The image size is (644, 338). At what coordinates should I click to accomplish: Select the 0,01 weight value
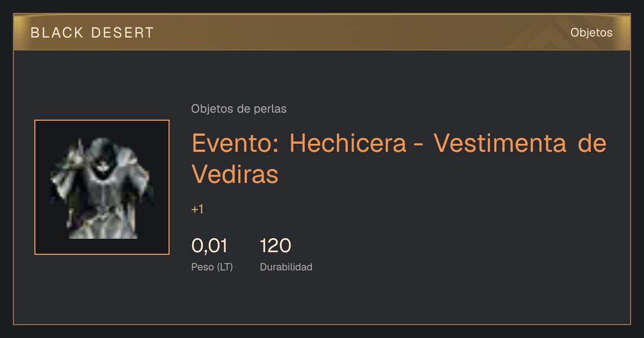(x=209, y=246)
